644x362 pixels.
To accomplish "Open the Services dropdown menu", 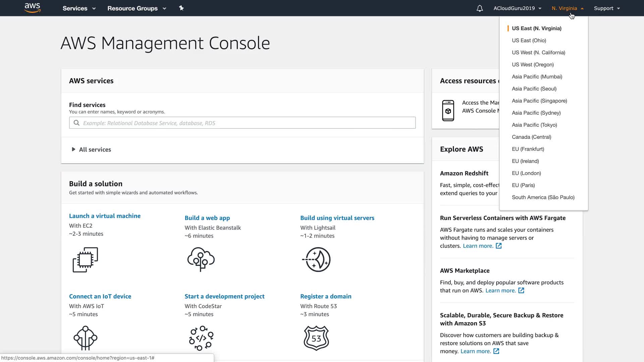I will [79, 8].
